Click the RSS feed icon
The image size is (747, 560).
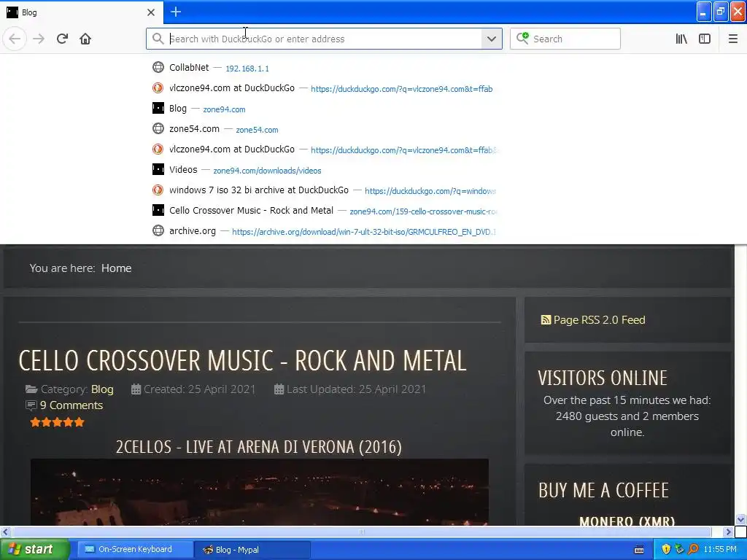point(546,320)
